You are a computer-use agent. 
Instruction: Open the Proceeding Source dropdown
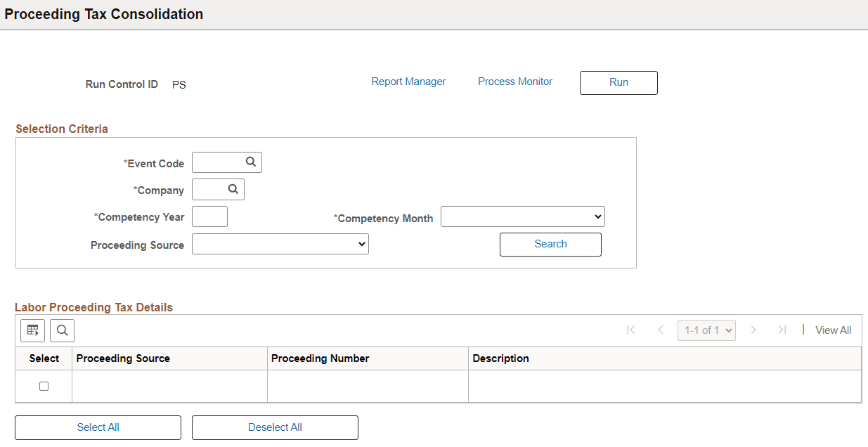pos(280,244)
